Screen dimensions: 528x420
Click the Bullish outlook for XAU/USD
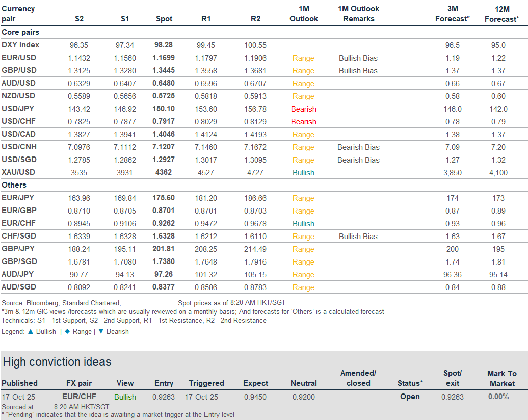click(303, 173)
